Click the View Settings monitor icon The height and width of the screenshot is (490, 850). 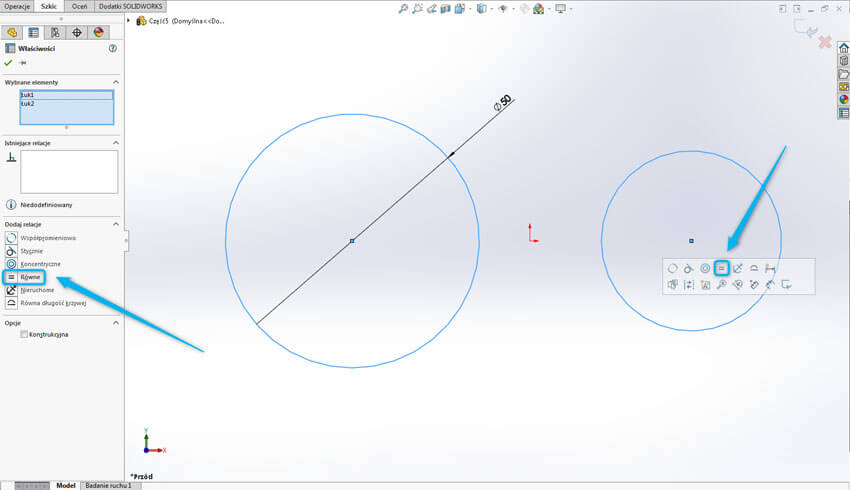pyautogui.click(x=561, y=9)
